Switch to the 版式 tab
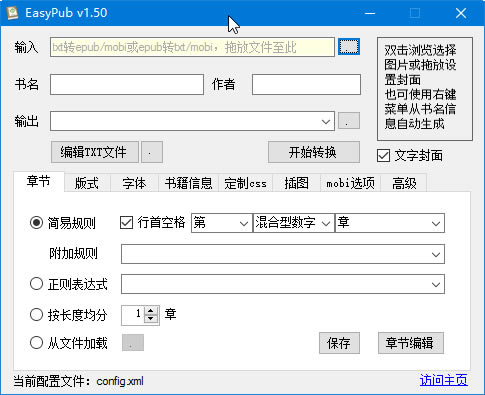The height and width of the screenshot is (395, 485). pyautogui.click(x=87, y=183)
